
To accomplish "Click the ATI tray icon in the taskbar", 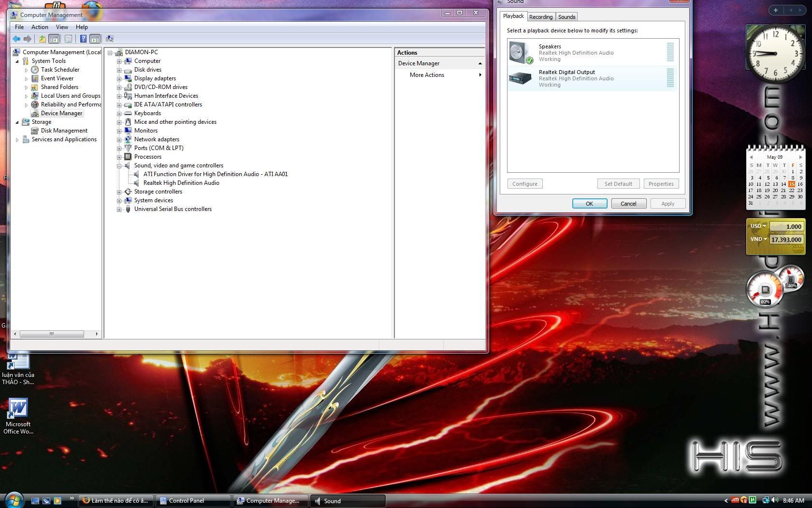I will 735,500.
